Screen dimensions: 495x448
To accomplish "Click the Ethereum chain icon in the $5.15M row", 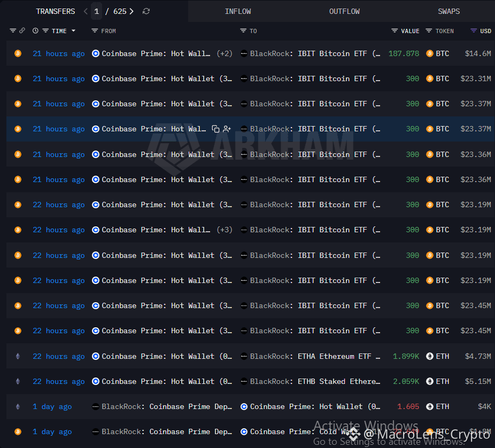I will (x=18, y=381).
